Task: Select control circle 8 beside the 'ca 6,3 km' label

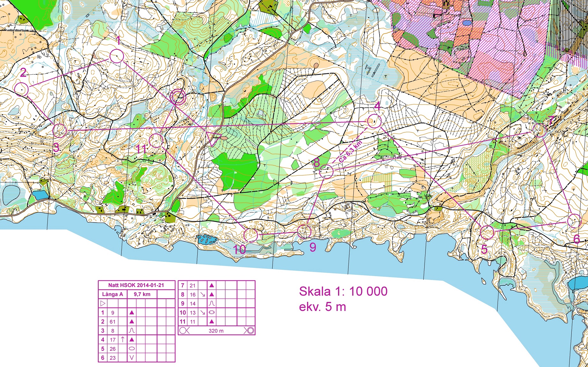Action: tap(326, 172)
